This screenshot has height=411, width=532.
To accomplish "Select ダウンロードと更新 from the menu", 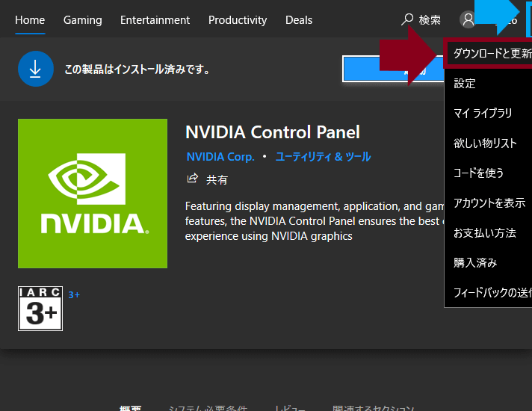I will (x=492, y=54).
